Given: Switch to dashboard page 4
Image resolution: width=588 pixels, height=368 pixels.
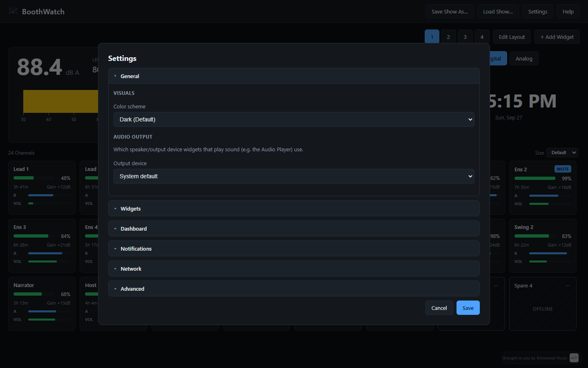Looking at the screenshot, I should 482,37.
